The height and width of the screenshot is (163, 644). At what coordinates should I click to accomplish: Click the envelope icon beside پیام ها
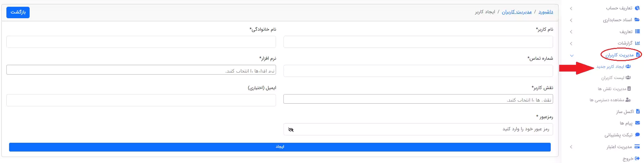pyautogui.click(x=637, y=123)
